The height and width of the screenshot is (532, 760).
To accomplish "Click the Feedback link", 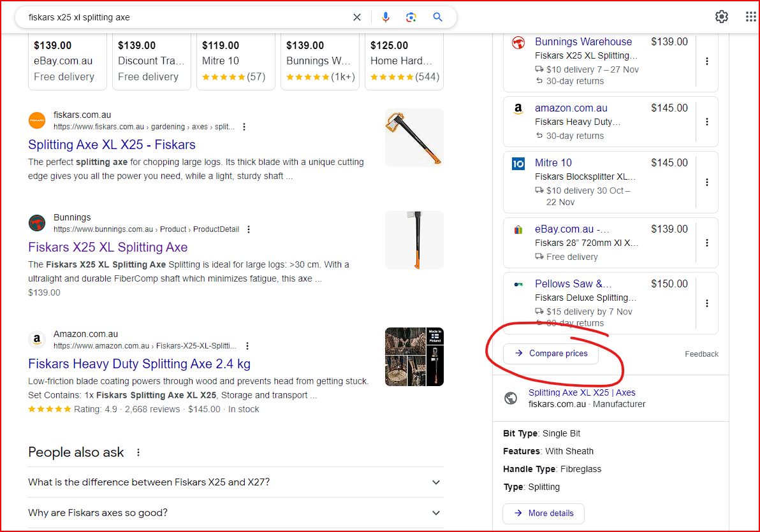I will click(701, 354).
